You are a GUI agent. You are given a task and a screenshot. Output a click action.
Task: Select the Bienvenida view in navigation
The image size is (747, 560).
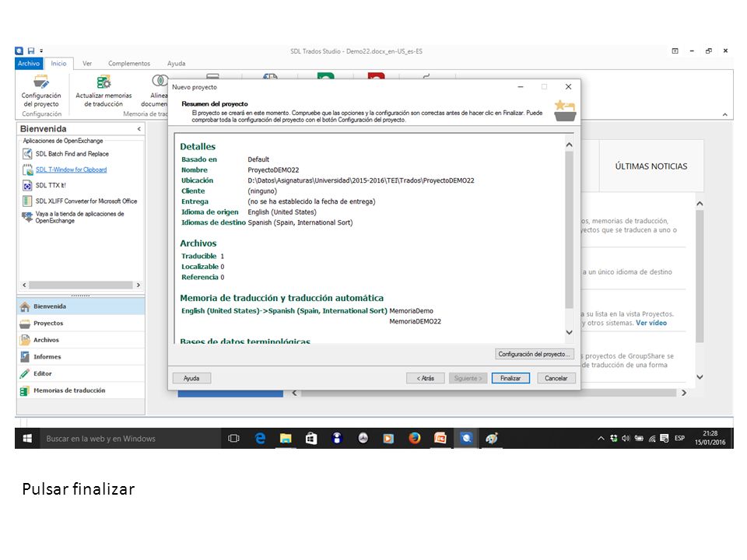[81, 306]
